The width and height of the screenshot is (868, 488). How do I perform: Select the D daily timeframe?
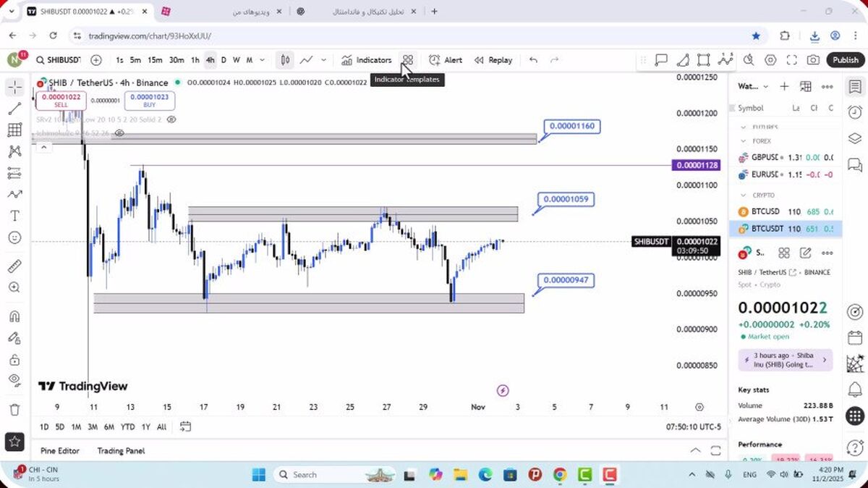tap(224, 60)
